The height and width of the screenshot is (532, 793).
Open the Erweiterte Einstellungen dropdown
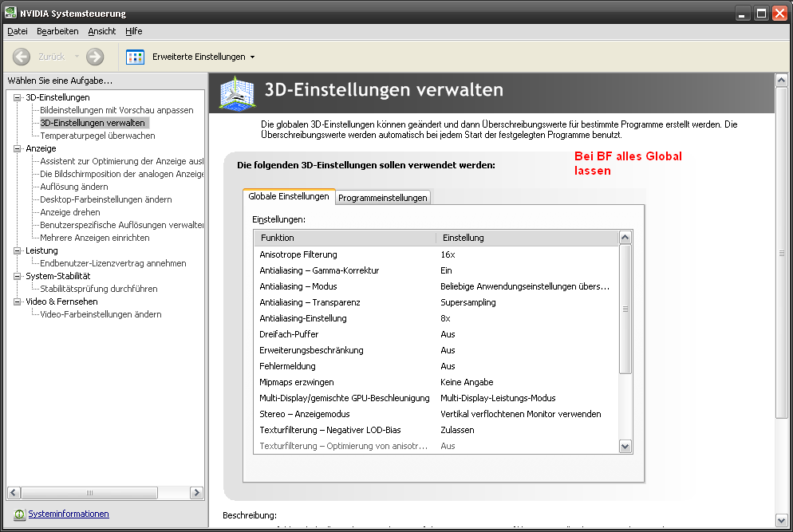pos(252,57)
